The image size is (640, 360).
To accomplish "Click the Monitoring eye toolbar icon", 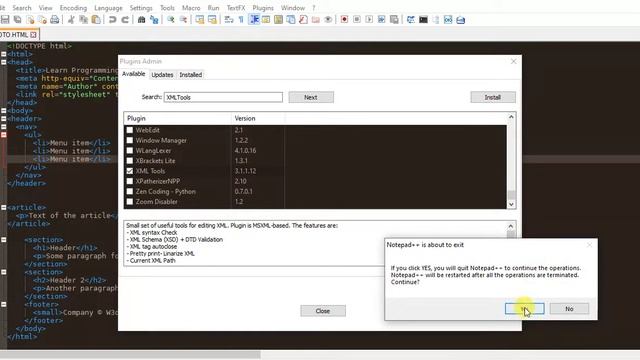I will 328,20.
